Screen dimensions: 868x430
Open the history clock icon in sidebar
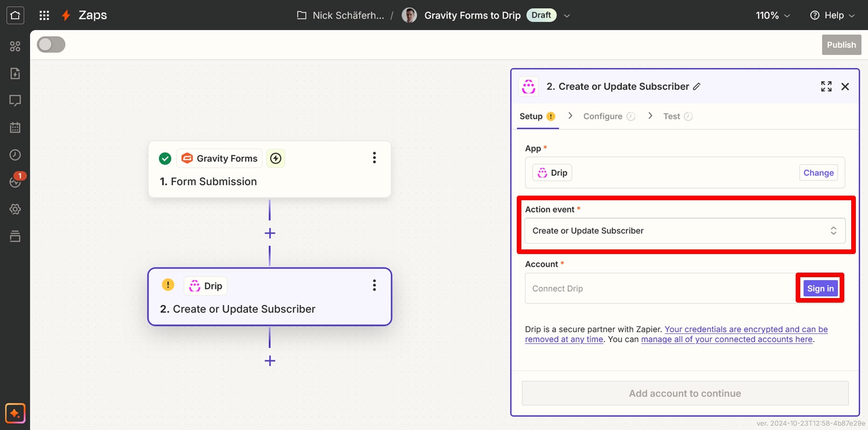pyautogui.click(x=15, y=155)
